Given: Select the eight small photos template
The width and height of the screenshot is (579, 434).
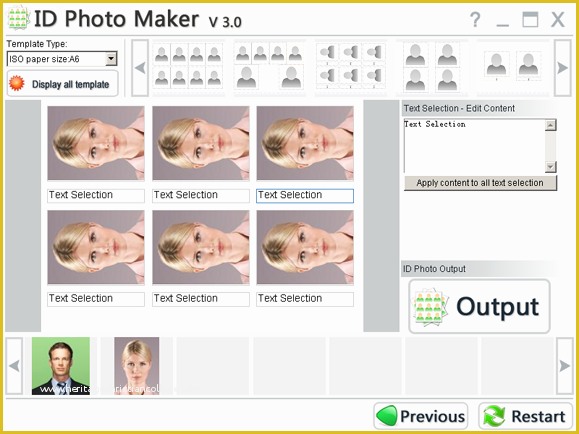Looking at the screenshot, I should (188, 67).
